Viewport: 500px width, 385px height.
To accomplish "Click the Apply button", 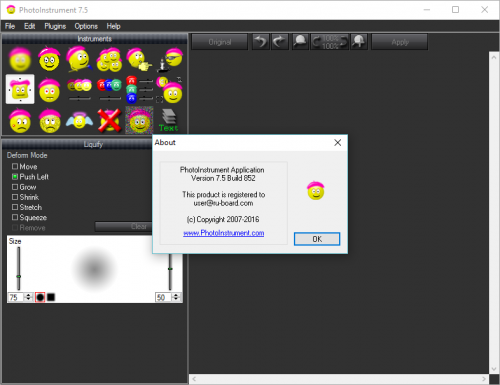I will [400, 42].
